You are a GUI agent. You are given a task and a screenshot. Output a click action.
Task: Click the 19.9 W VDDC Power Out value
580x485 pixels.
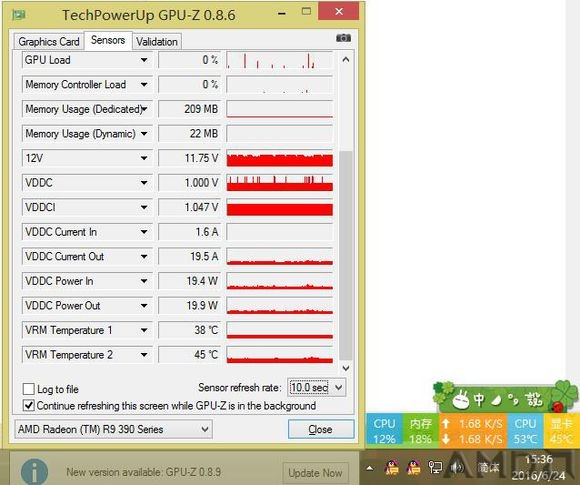(x=189, y=306)
